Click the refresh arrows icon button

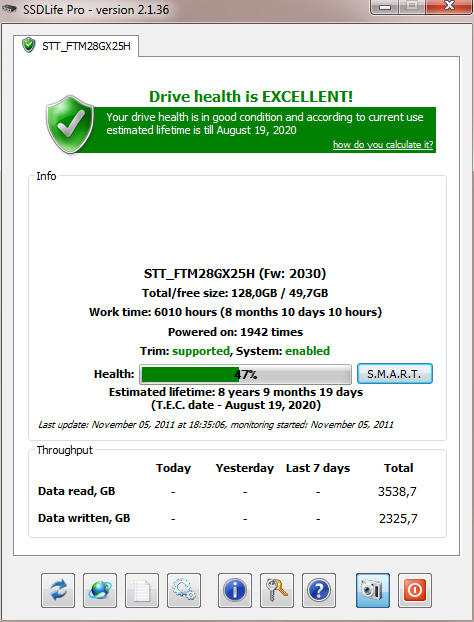(x=58, y=590)
